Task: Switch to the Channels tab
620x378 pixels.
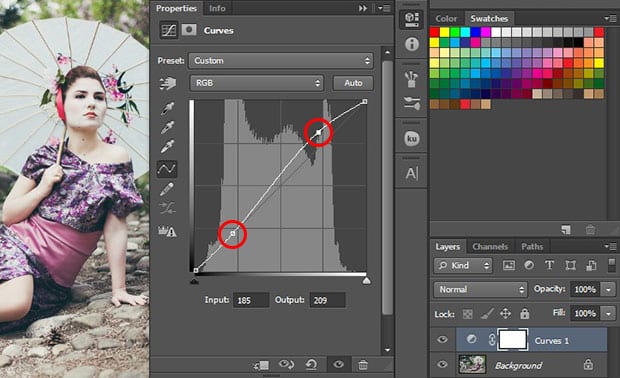Action: [x=490, y=247]
